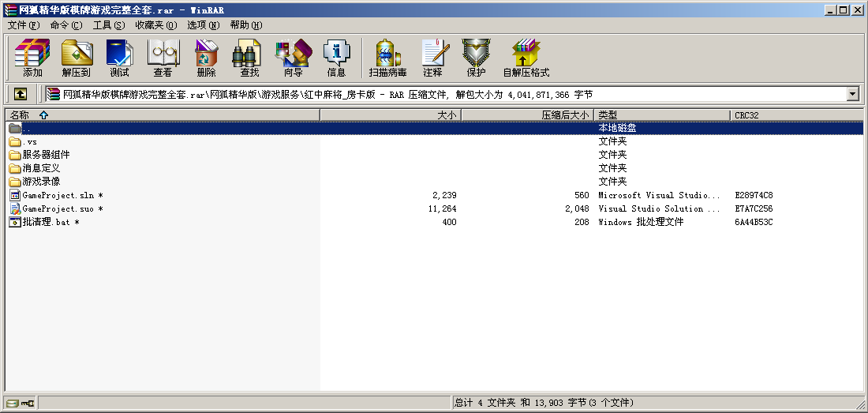Expand the archive path dropdown arrow

(x=852, y=95)
